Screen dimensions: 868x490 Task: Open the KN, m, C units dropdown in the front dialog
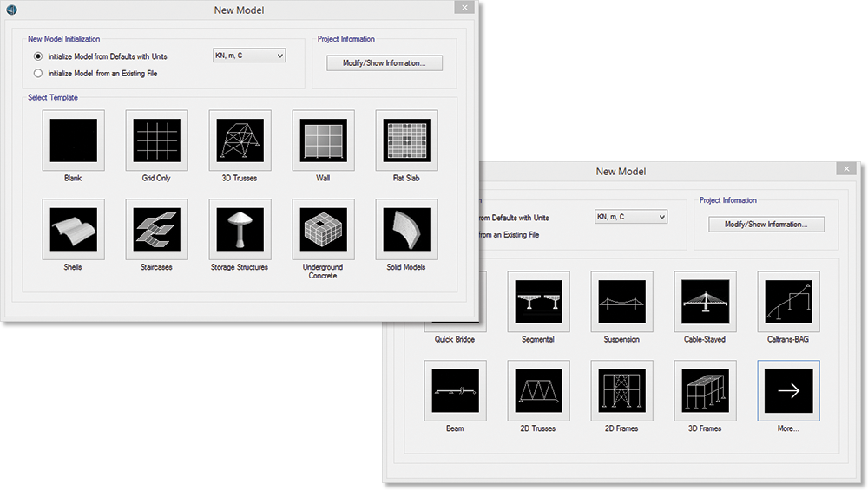tap(631, 217)
